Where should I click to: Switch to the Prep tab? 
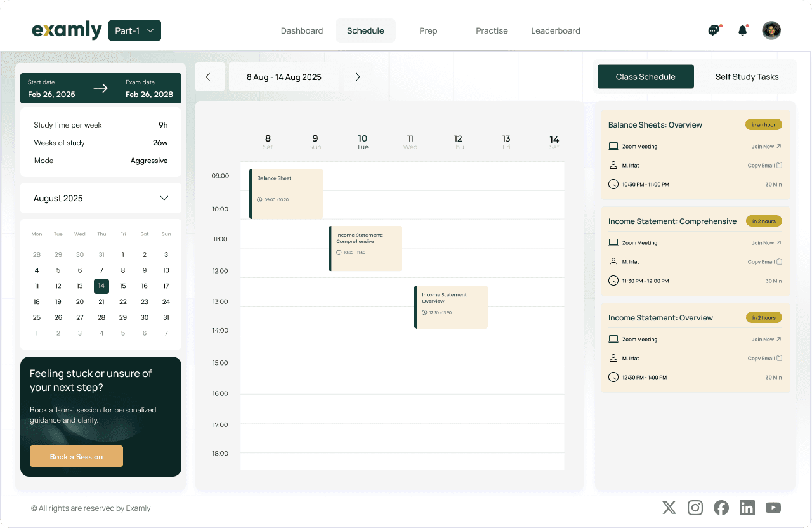point(428,30)
